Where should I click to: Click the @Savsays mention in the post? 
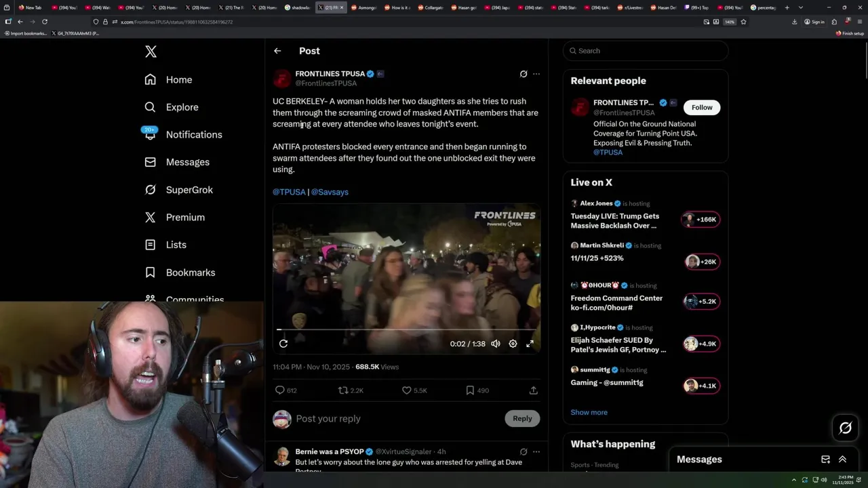(x=330, y=192)
